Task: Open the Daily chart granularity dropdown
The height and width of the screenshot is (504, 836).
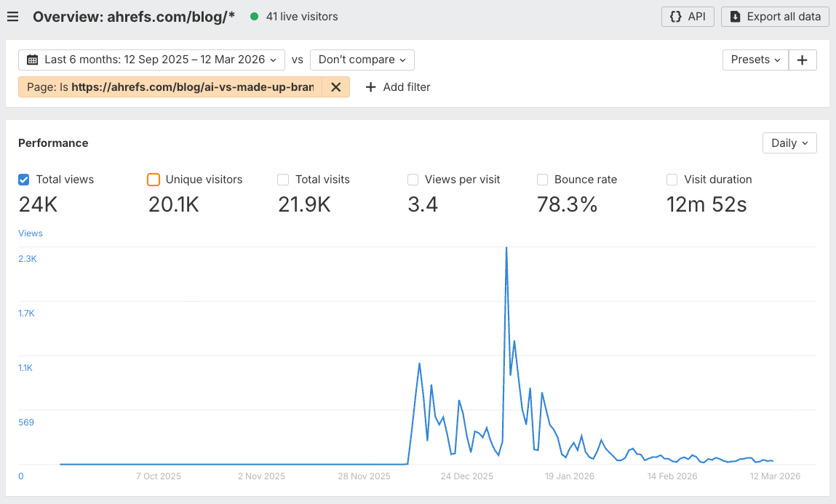Action: tap(789, 143)
